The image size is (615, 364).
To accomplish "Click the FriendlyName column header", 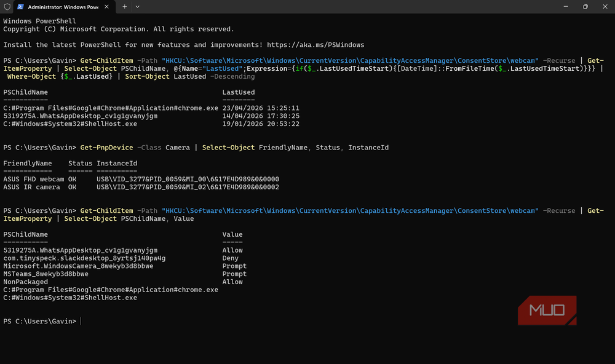I will coord(28,163).
